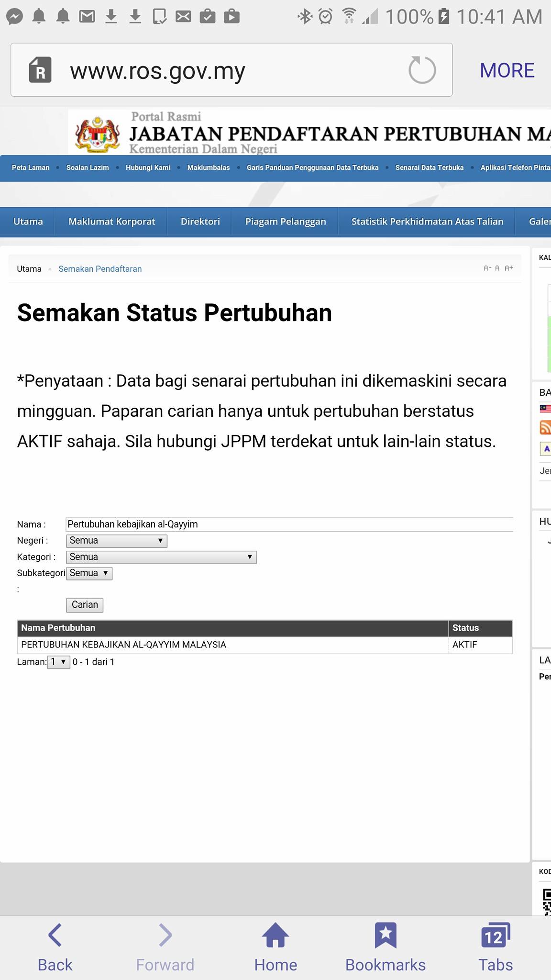Tap the reload page icon in address bar
551x980 pixels.
tap(422, 70)
